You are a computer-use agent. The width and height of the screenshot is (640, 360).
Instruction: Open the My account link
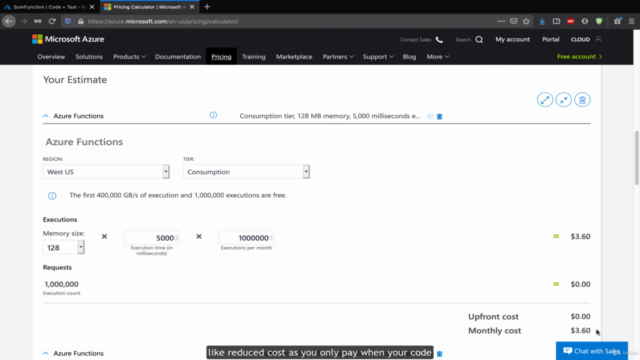(513, 39)
